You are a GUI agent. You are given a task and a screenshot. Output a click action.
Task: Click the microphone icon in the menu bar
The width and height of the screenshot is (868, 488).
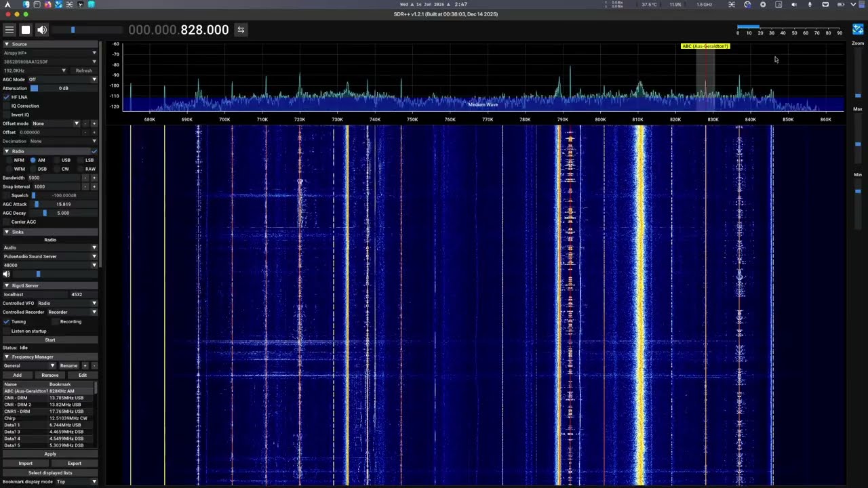coord(810,4)
